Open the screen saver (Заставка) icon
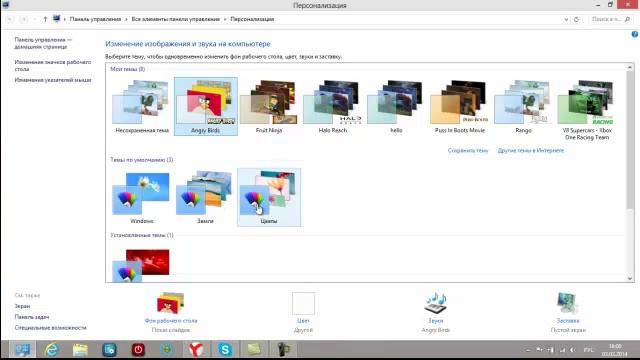Viewport: 640px width, 360px height. [x=567, y=303]
